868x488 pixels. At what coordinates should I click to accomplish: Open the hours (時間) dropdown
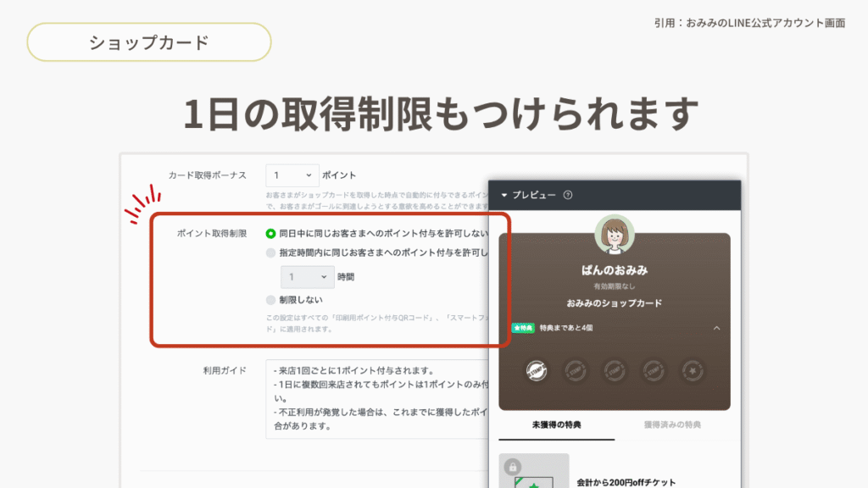308,277
